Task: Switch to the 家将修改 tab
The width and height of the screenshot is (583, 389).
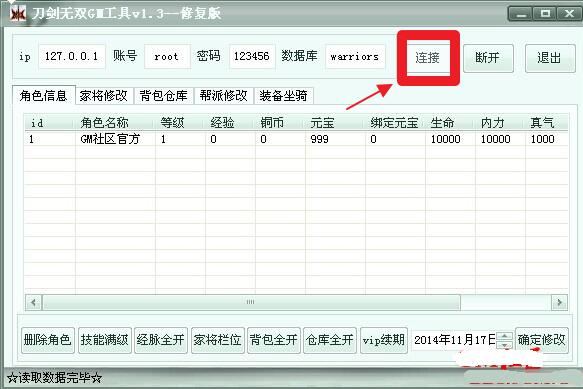Action: click(104, 96)
